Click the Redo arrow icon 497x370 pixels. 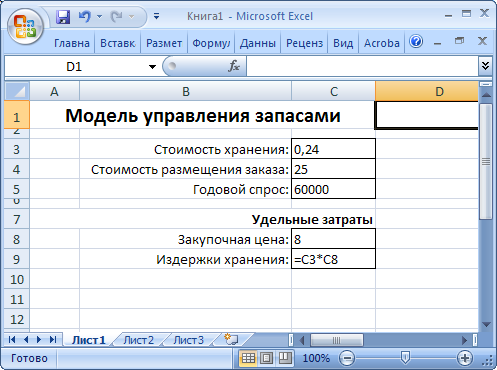click(117, 16)
